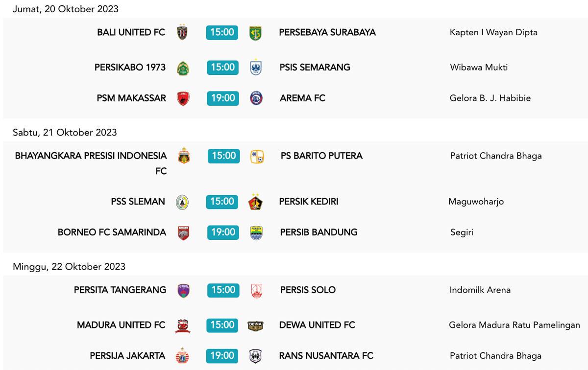Image resolution: width=588 pixels, height=370 pixels.
Task: Click the PS Barito Putera crest
Action: click(x=257, y=156)
